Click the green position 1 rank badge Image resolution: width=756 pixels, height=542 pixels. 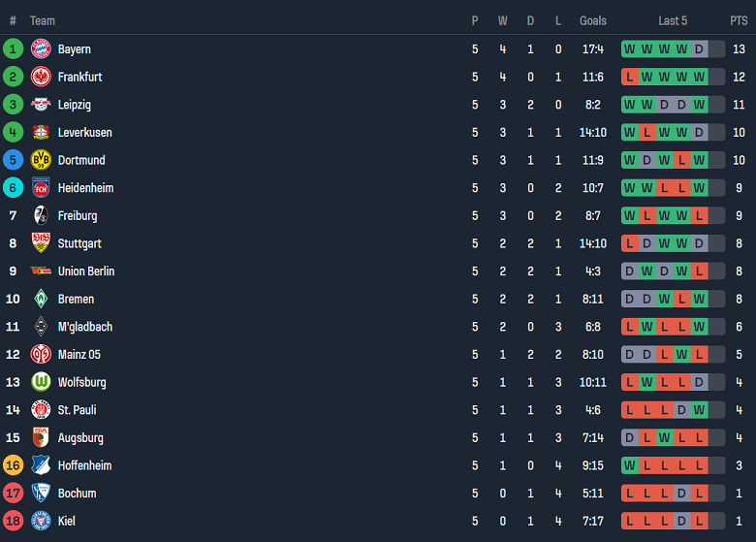click(x=13, y=48)
